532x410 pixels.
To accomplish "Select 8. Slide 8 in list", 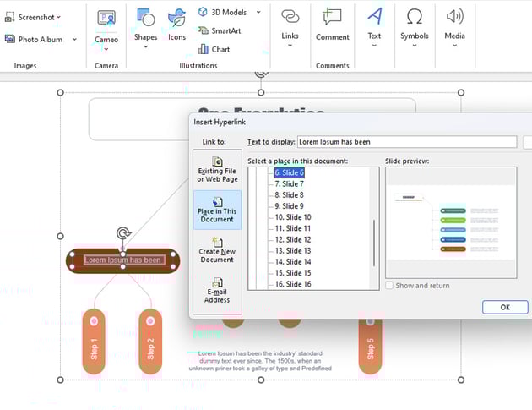I will point(289,195).
